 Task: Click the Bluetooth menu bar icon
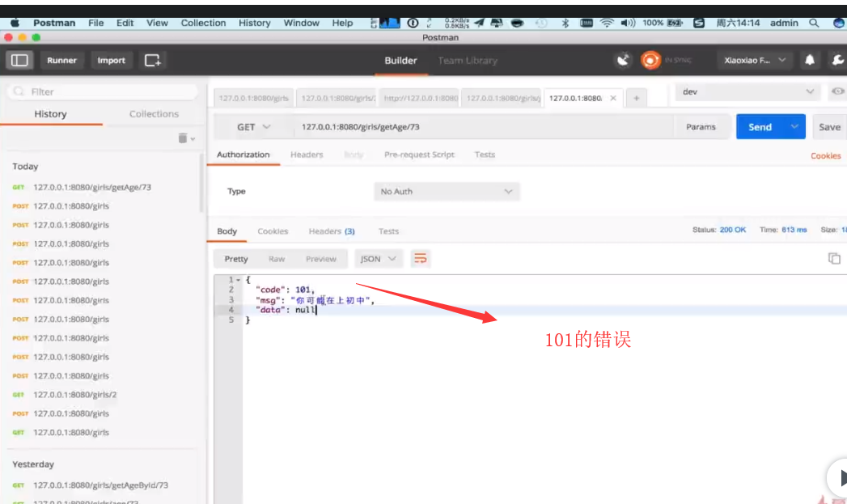[x=565, y=23]
